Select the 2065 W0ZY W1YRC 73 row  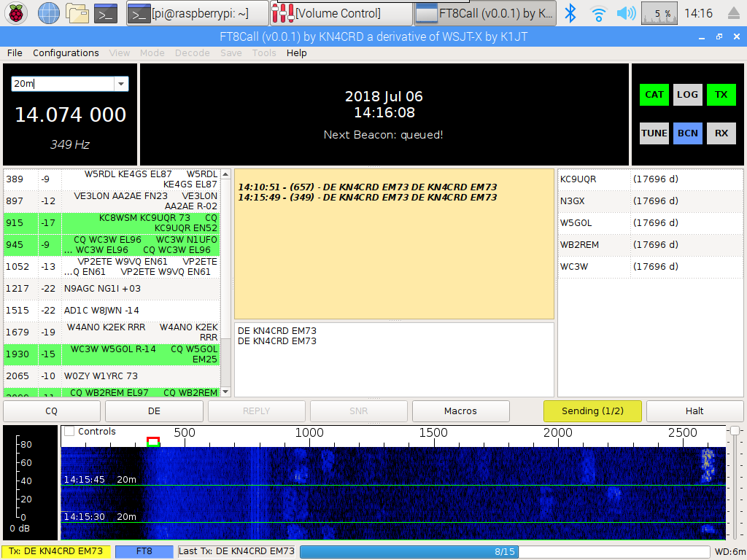[x=112, y=376]
